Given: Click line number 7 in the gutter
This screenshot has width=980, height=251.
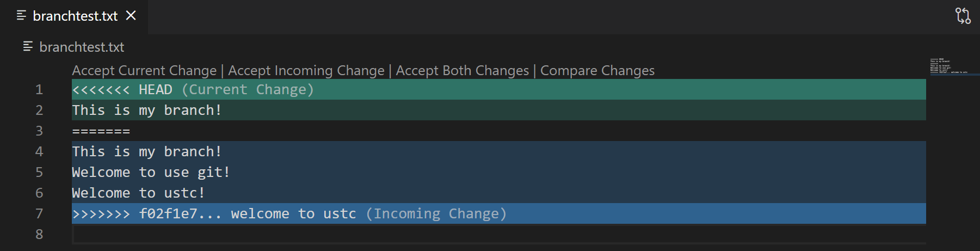Looking at the screenshot, I should coord(39,213).
